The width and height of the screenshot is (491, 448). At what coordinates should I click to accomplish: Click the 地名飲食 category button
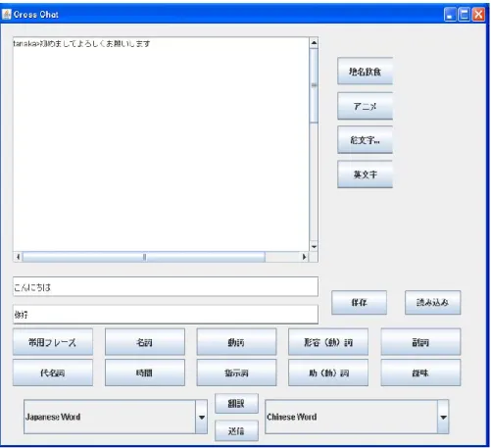click(x=365, y=72)
